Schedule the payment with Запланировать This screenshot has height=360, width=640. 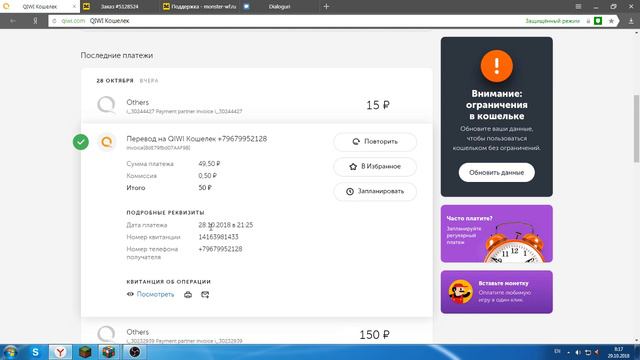tap(375, 191)
